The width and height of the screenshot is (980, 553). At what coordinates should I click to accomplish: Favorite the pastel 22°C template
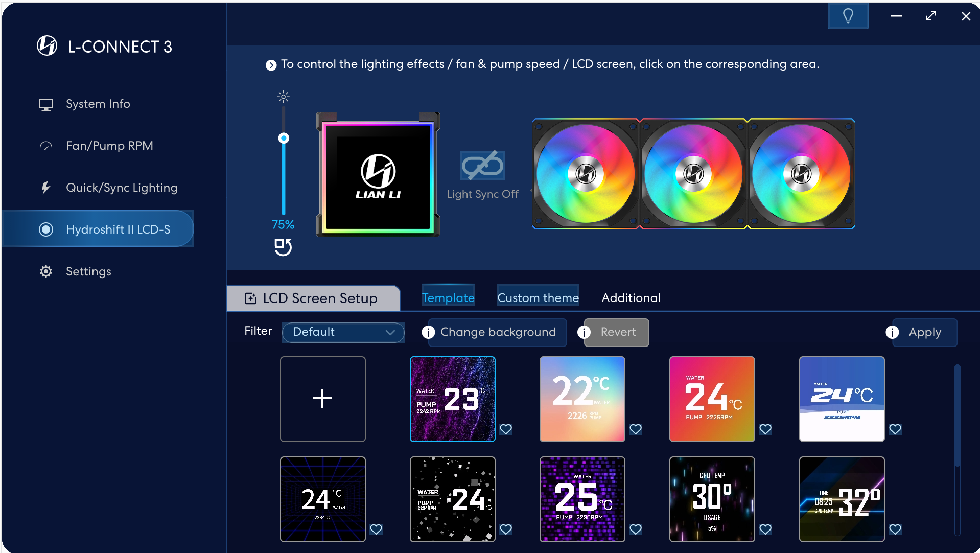pos(636,429)
